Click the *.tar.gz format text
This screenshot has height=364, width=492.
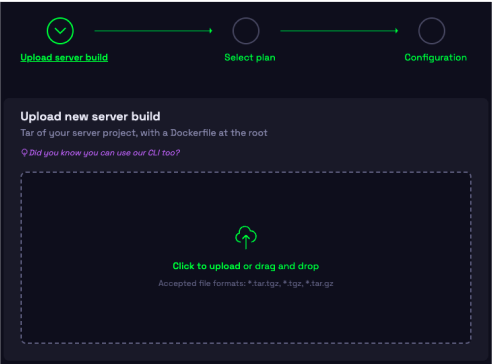click(x=319, y=283)
